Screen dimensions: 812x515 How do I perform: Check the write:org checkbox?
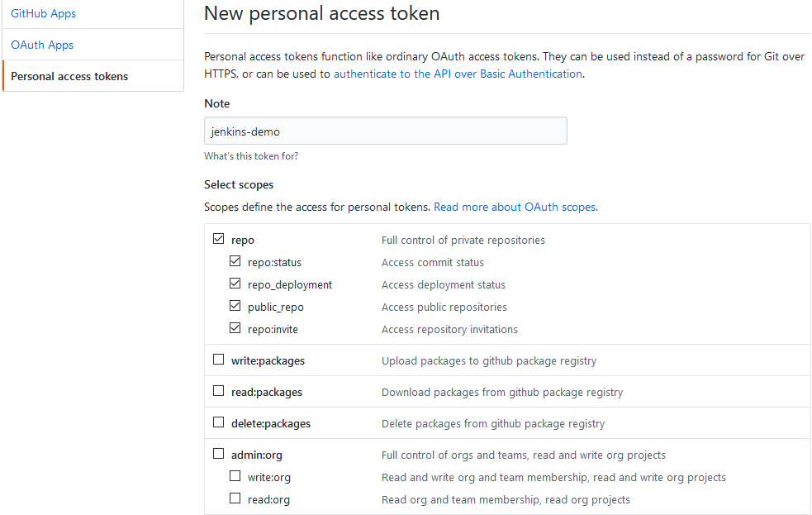[235, 476]
